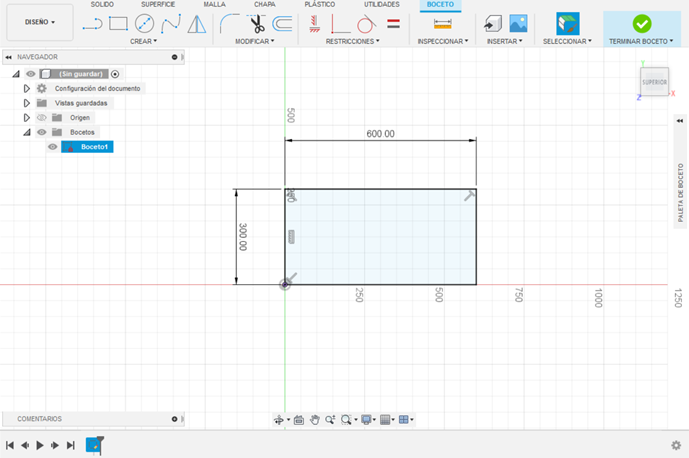Open the Viewports layout icon
689x458 pixels.
tap(403, 420)
